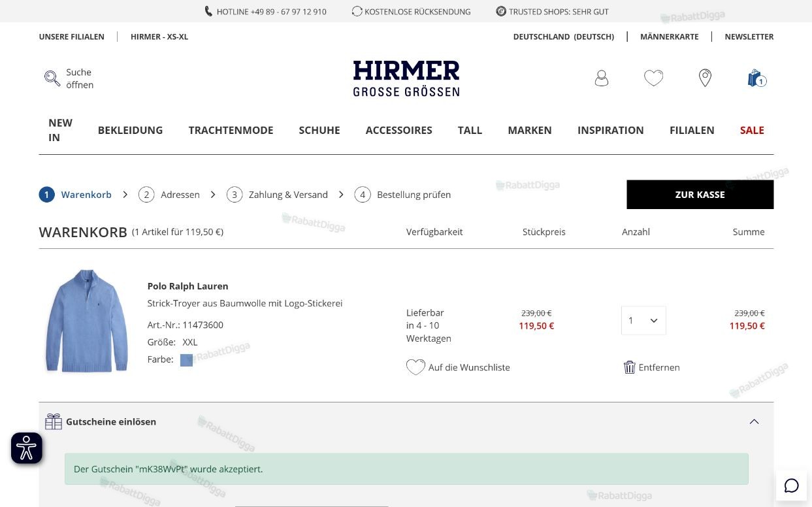Click the ZUR KASSE checkout button
The height and width of the screenshot is (507, 812).
click(700, 195)
